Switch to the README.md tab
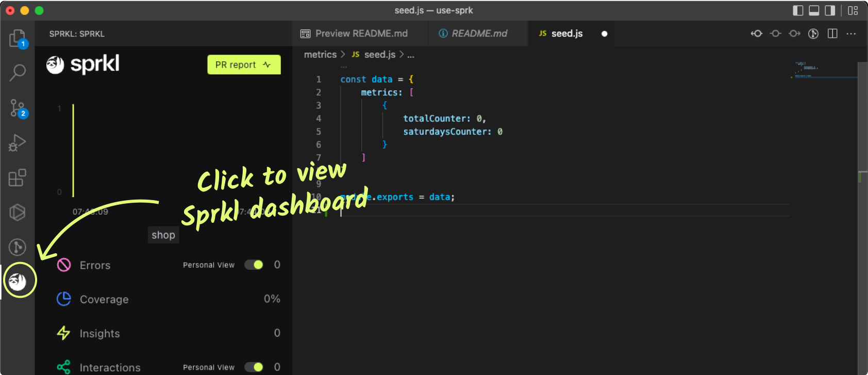The width and height of the screenshot is (868, 375). [x=479, y=34]
